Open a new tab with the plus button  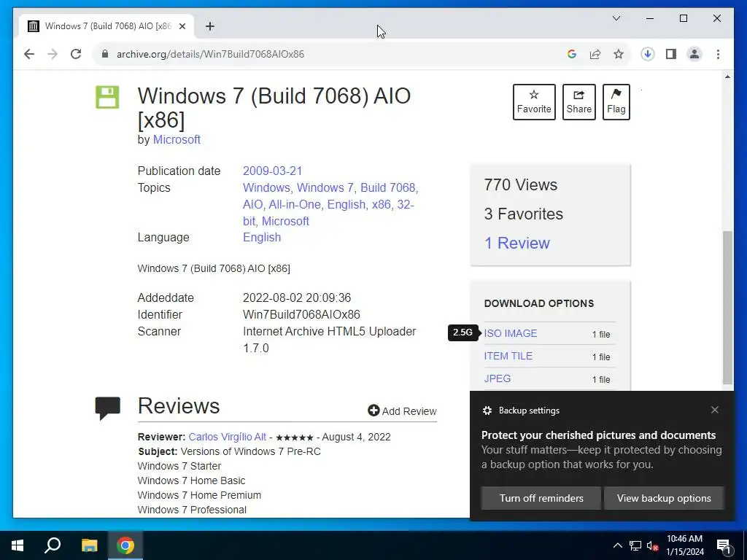click(209, 26)
